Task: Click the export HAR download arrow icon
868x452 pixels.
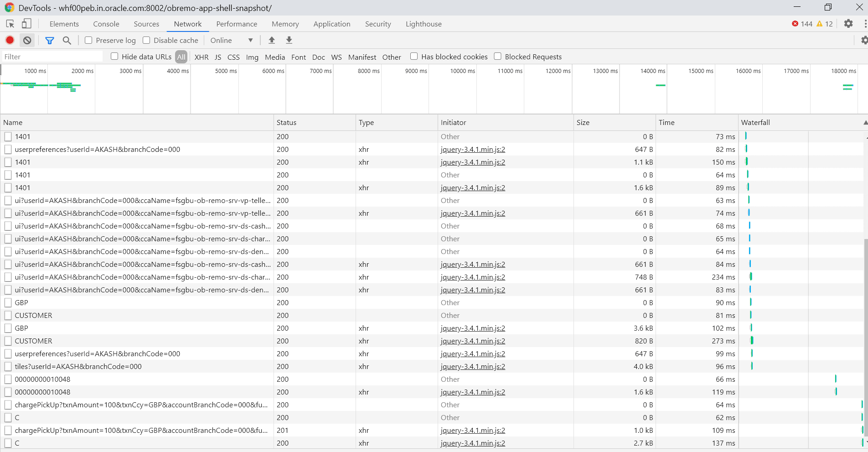Action: [289, 40]
